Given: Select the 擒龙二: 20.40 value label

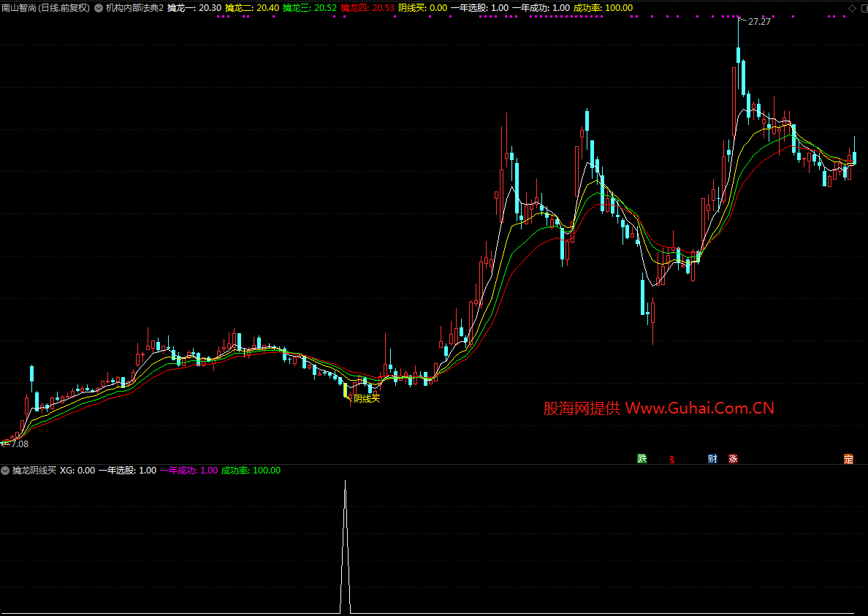Looking at the screenshot, I should pyautogui.click(x=252, y=8).
